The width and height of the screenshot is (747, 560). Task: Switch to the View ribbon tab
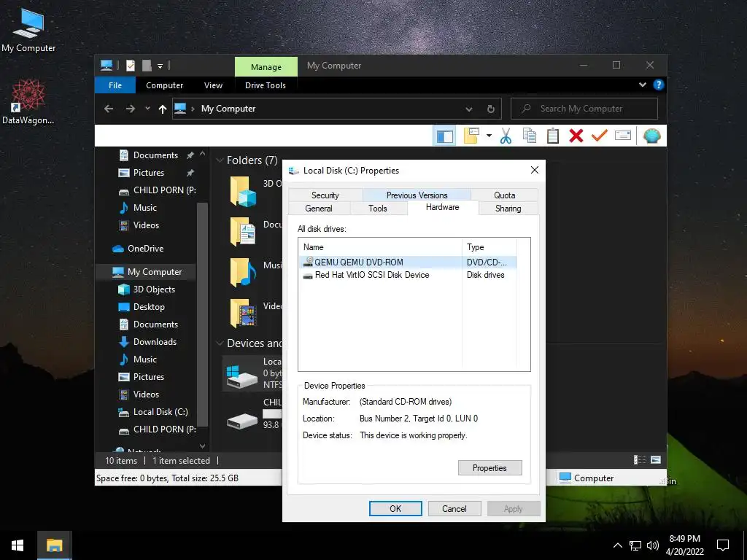(213, 85)
